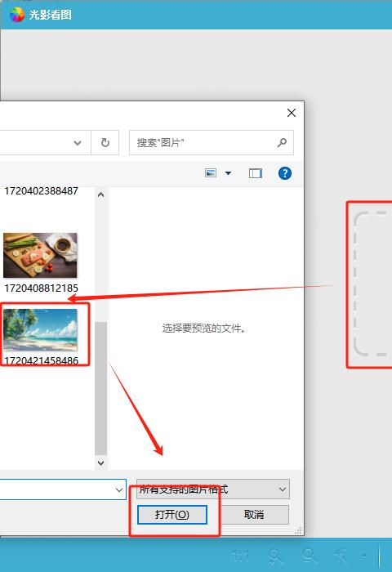Image resolution: width=392 pixels, height=572 pixels.
Task: Click the file name 1720421458486
Action: click(x=41, y=361)
